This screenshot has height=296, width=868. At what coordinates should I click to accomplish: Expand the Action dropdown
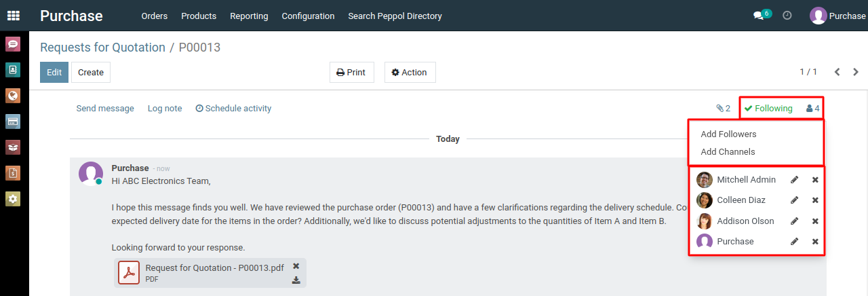pyautogui.click(x=410, y=73)
